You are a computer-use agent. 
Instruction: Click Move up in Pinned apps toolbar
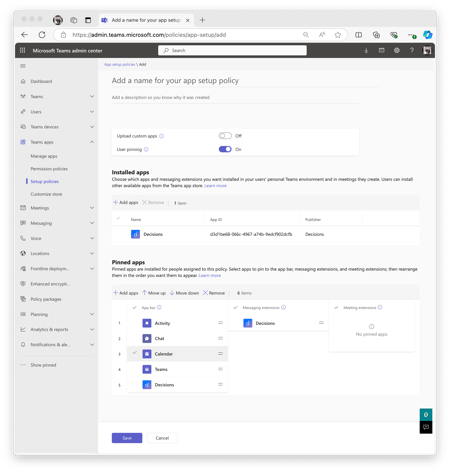[x=154, y=293]
